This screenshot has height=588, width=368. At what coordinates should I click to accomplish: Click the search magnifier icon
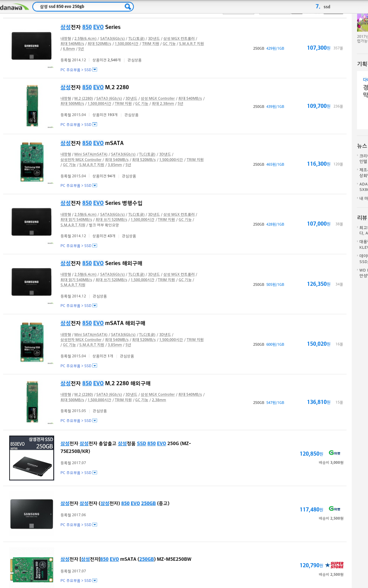(x=128, y=6)
